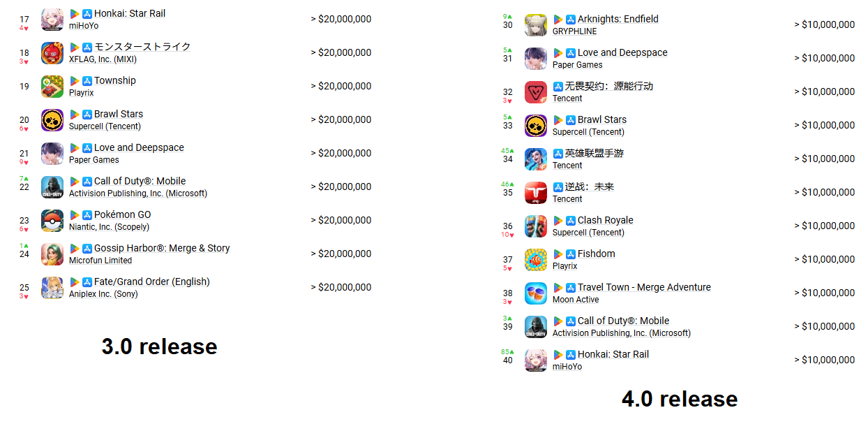The width and height of the screenshot is (868, 424).
Task: Open Fate/Grand Order (English) link
Action: tap(152, 282)
